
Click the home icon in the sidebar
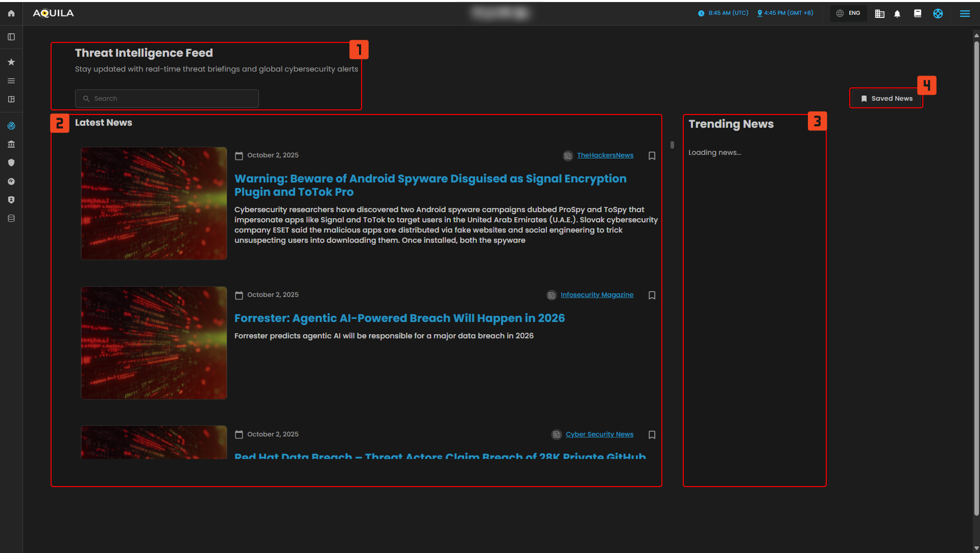click(x=11, y=13)
